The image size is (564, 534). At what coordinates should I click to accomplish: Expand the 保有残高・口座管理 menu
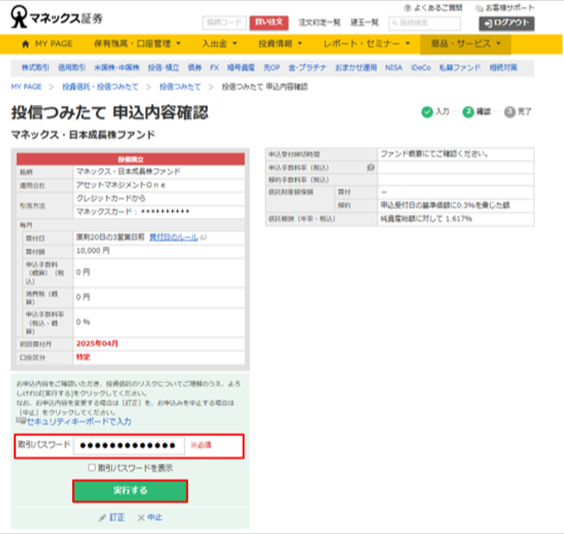pos(137,44)
